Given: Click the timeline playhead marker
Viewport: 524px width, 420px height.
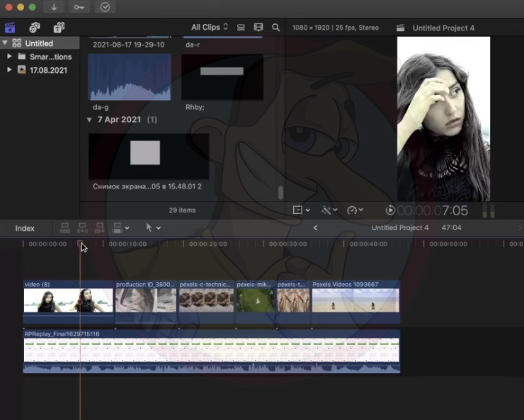Looking at the screenshot, I should click(x=80, y=244).
